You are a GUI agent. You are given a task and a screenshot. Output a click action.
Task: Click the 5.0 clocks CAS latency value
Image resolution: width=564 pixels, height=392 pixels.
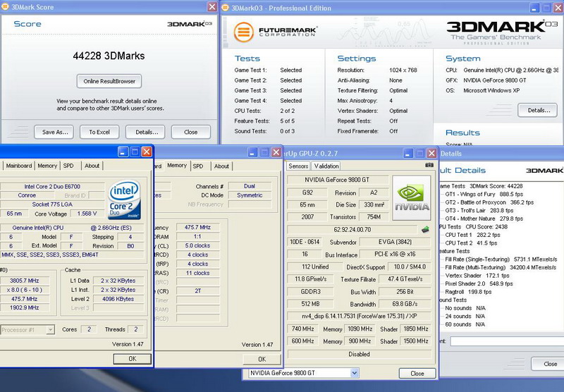click(197, 245)
